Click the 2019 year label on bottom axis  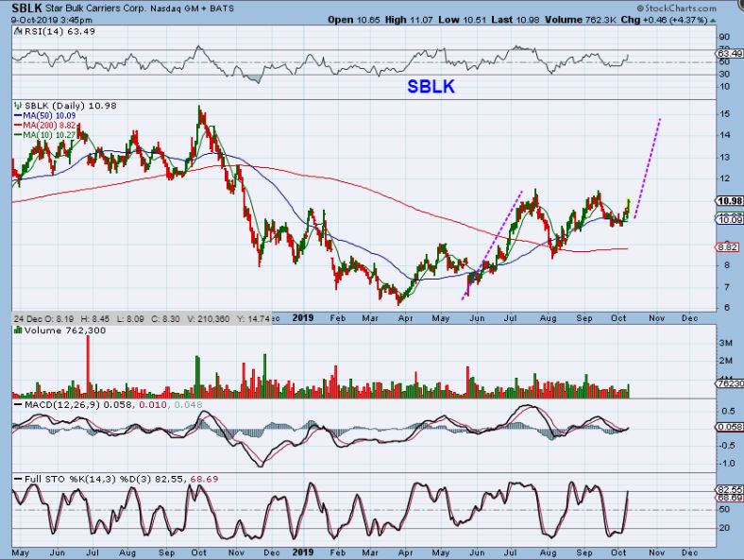(303, 552)
